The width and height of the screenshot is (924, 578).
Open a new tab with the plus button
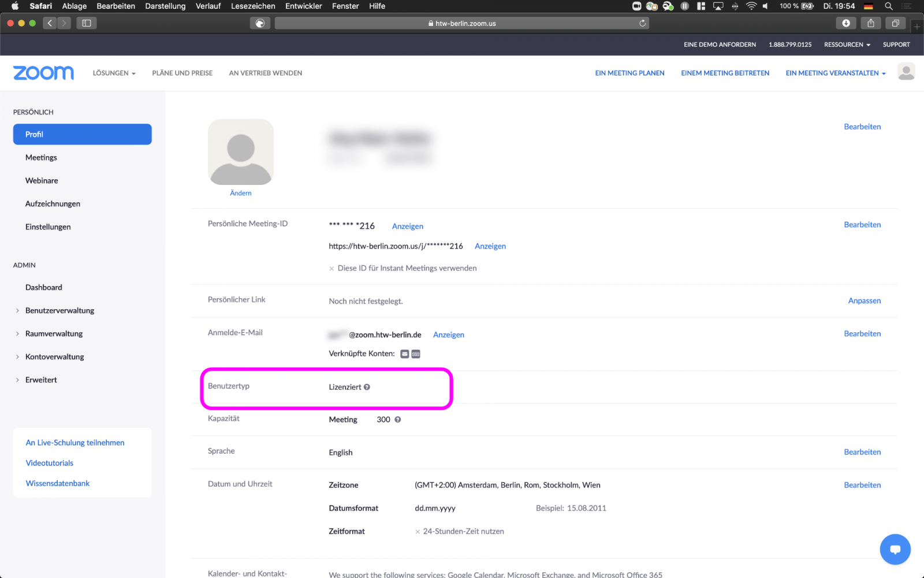tap(917, 27)
